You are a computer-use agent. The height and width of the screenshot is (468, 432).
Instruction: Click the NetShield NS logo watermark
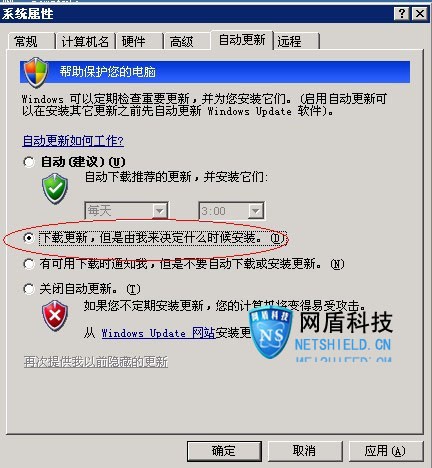271,333
